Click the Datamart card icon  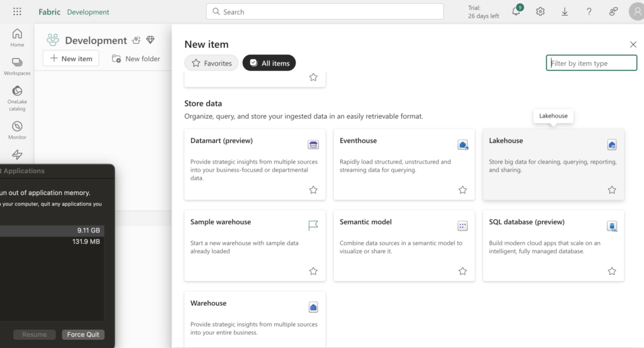coord(313,144)
